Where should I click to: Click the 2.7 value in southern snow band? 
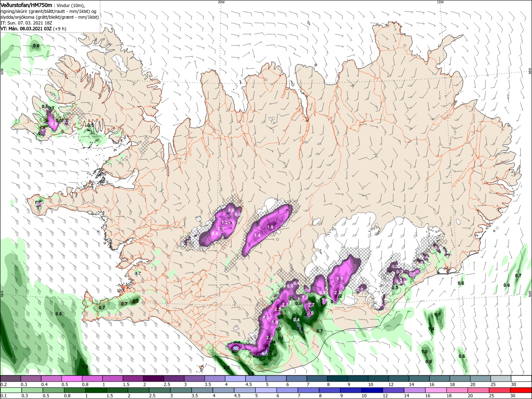[311, 305]
